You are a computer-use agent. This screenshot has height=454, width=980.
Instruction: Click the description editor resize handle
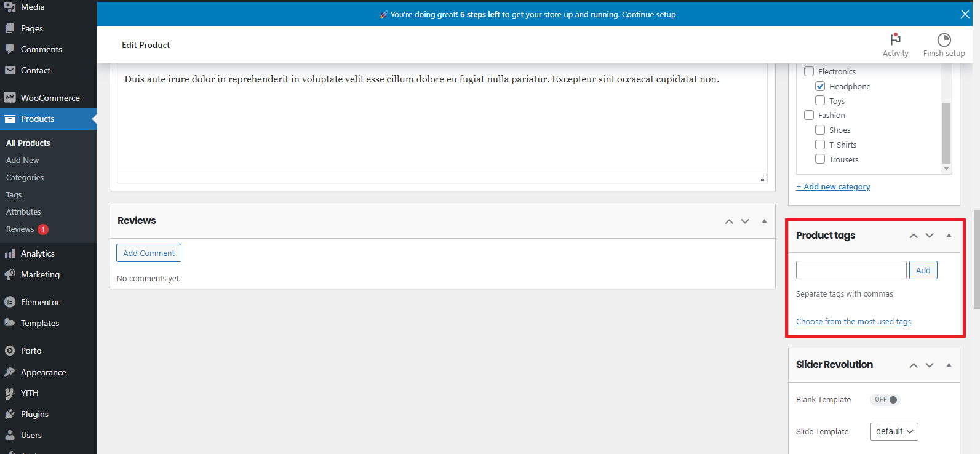point(763,178)
